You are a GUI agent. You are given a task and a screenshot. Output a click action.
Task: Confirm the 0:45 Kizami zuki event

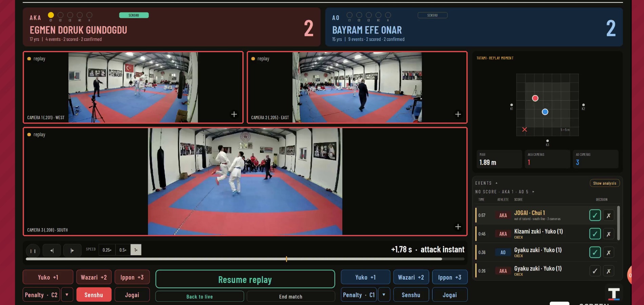pos(595,234)
